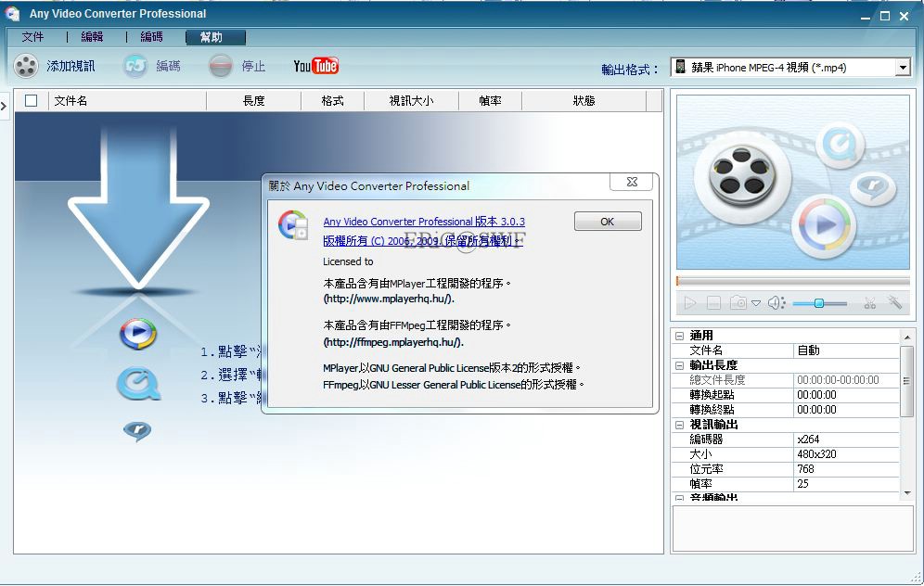Minimize the Any Video Converter window
The height and width of the screenshot is (586, 924).
865,17
